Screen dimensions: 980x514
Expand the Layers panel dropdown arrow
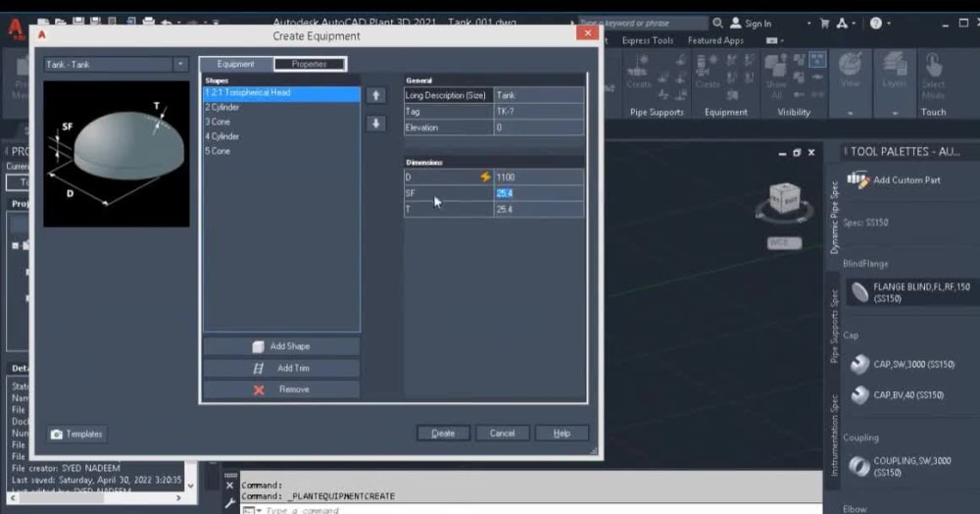(895, 113)
